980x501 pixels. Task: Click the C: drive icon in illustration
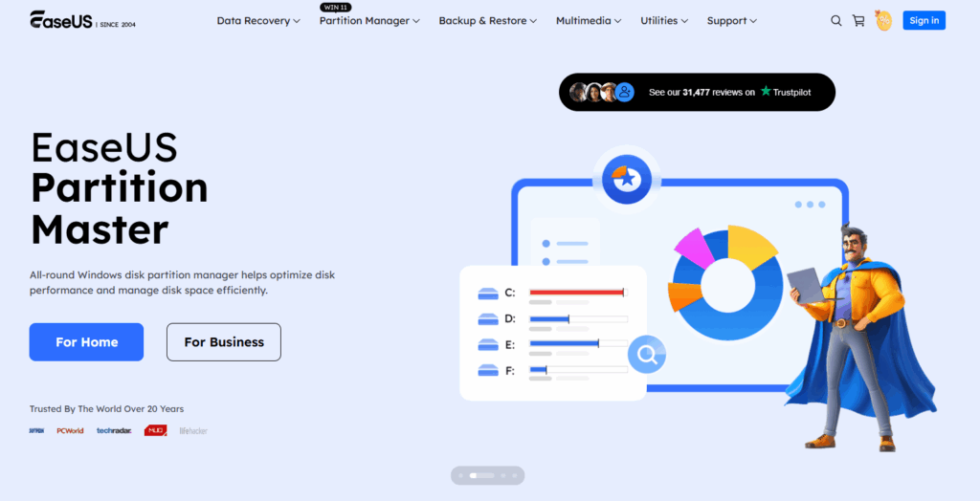coord(487,293)
